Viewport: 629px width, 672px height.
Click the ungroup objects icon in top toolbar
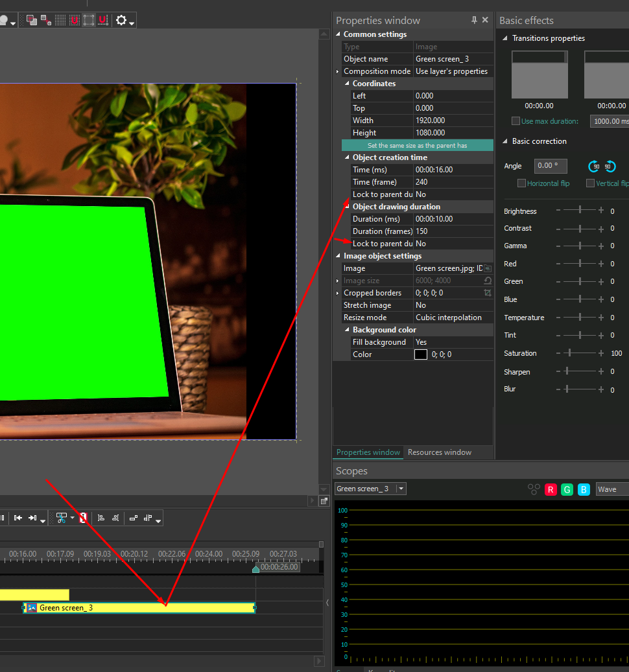click(x=46, y=20)
